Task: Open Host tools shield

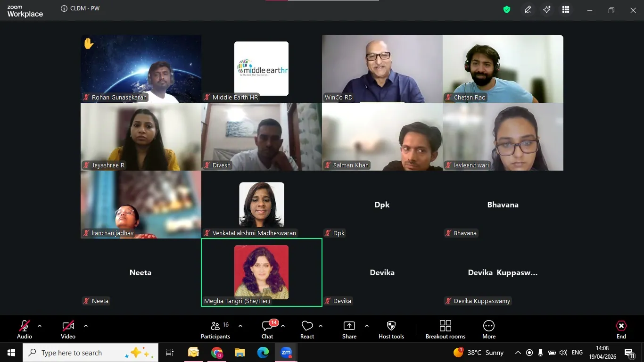Action: (391, 329)
